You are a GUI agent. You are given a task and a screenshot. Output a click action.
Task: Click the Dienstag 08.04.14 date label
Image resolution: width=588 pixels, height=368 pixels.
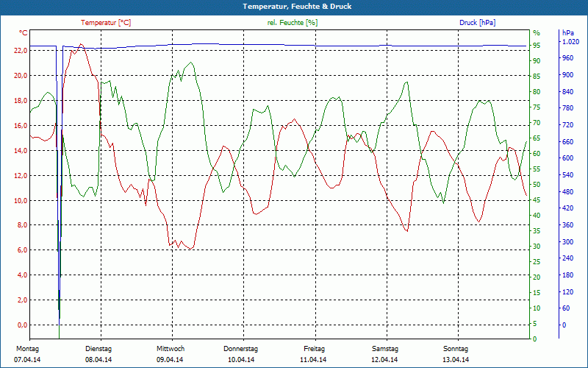click(x=98, y=354)
